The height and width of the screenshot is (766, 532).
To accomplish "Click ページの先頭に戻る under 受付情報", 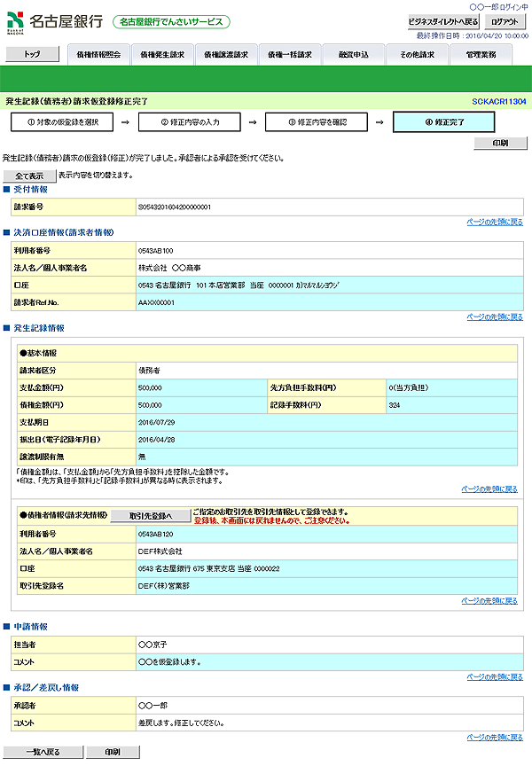I will (x=495, y=222).
